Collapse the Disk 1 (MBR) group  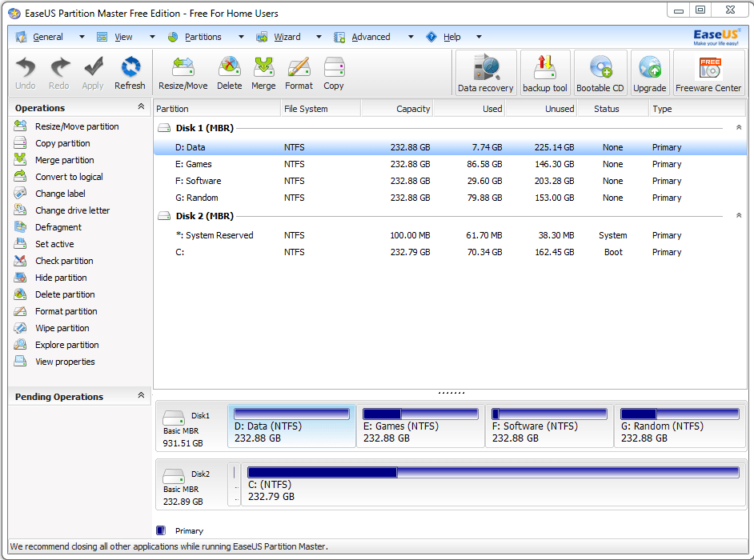point(738,126)
